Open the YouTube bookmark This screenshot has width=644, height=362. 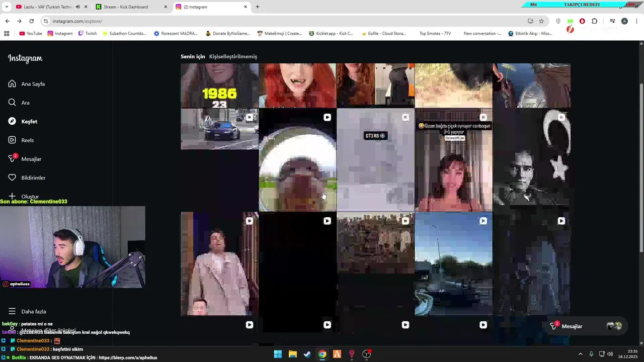coord(31,34)
